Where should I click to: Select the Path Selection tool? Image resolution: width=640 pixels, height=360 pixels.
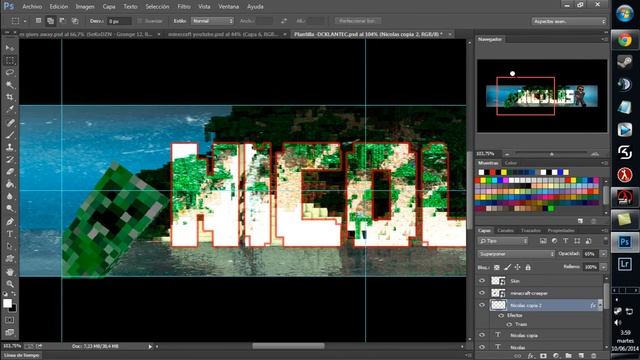pyautogui.click(x=10, y=246)
